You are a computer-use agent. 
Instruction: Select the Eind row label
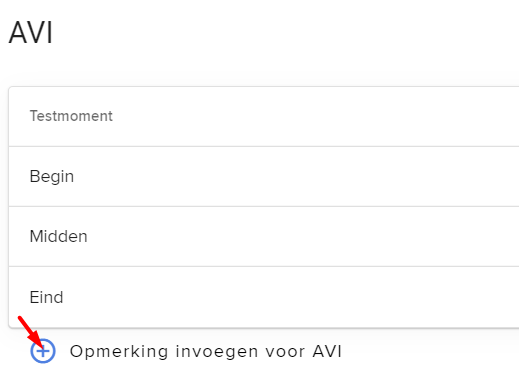pyautogui.click(x=46, y=297)
